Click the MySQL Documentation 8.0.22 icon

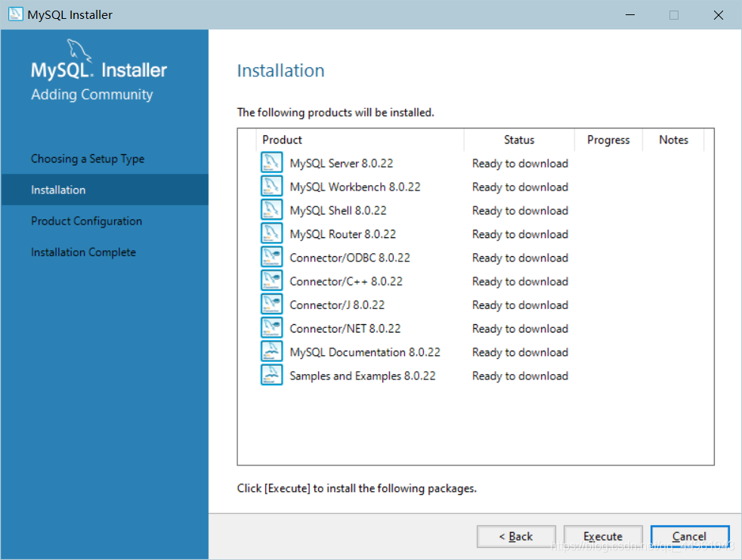(271, 351)
